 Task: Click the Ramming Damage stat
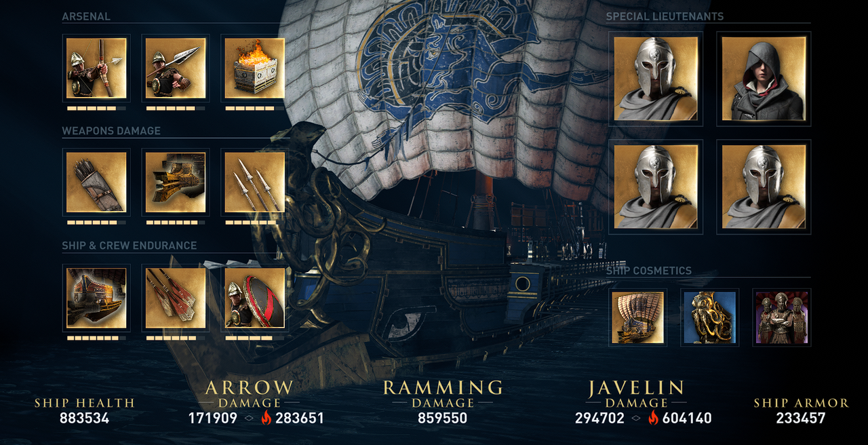click(x=442, y=402)
